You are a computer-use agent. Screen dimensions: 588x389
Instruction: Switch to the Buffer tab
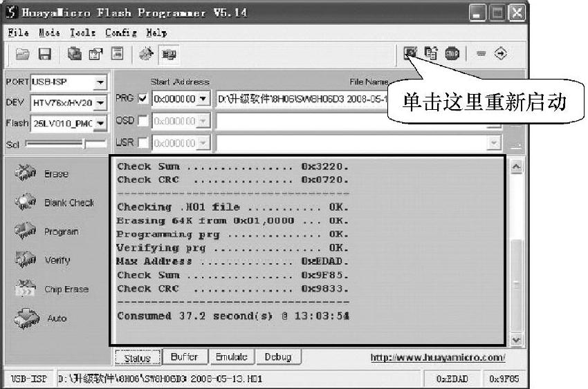[184, 357]
